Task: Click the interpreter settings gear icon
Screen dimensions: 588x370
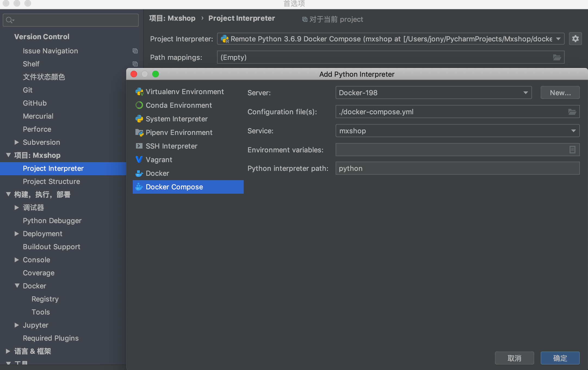Action: pyautogui.click(x=575, y=39)
